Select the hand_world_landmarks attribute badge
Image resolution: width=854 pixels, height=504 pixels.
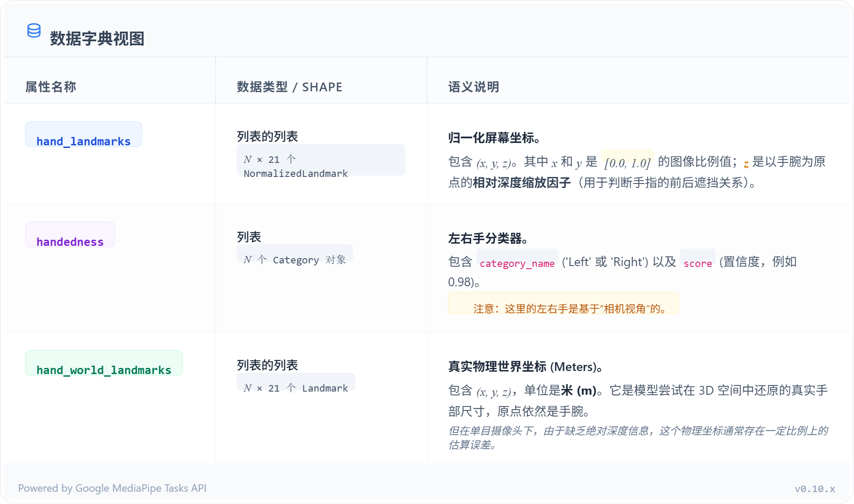click(x=104, y=363)
